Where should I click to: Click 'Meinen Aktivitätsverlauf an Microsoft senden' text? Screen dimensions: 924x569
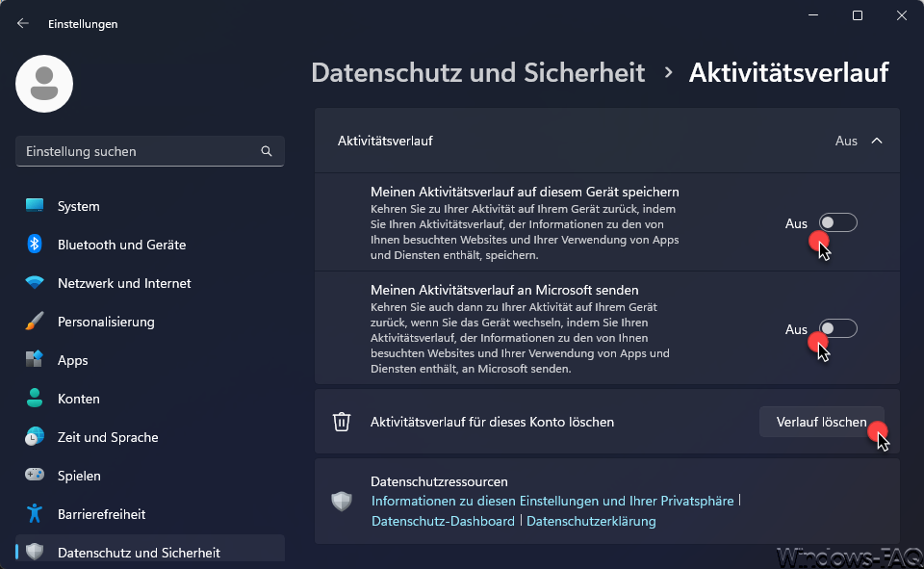coord(504,290)
